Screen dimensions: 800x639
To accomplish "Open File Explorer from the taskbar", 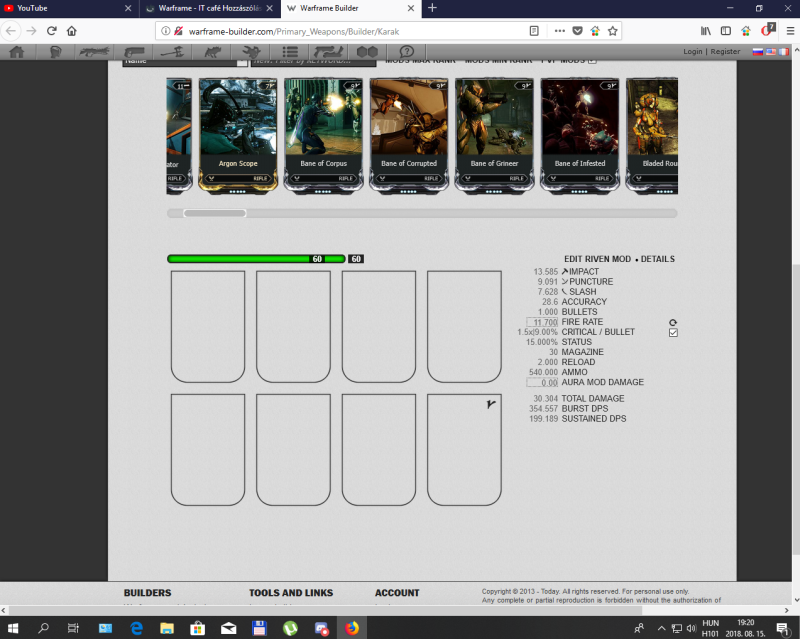I will click(167, 628).
